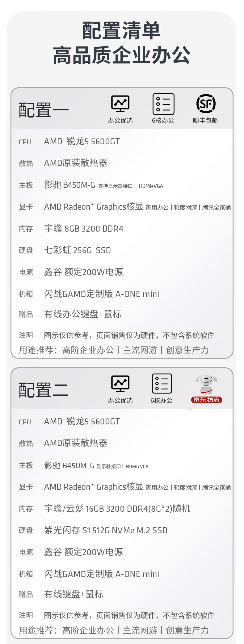Click the 配置清单 main title
This screenshot has height=644, width=244.
point(121,31)
